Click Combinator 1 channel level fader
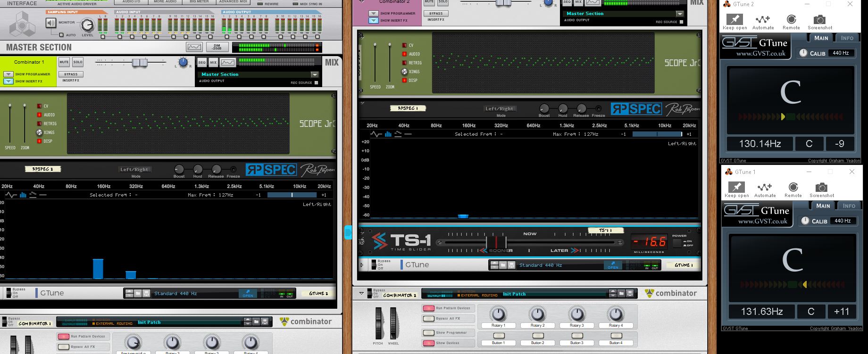 pos(140,62)
